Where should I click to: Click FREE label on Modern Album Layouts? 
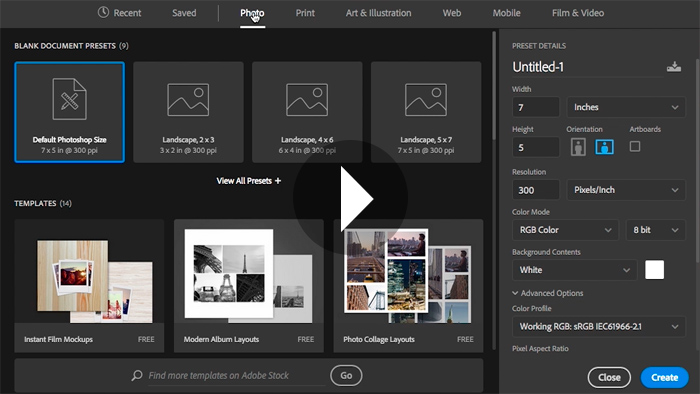[306, 340]
